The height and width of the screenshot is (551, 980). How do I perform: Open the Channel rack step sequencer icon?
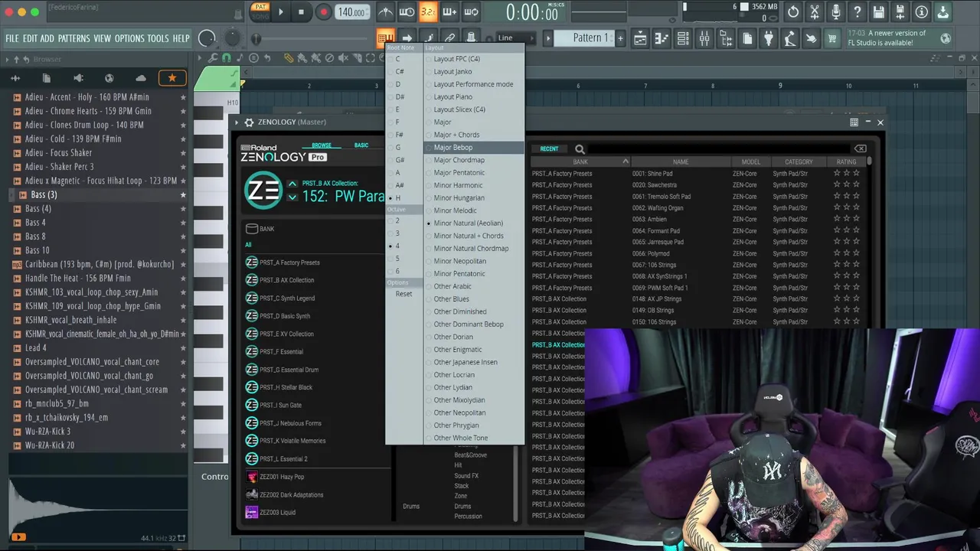tap(683, 38)
